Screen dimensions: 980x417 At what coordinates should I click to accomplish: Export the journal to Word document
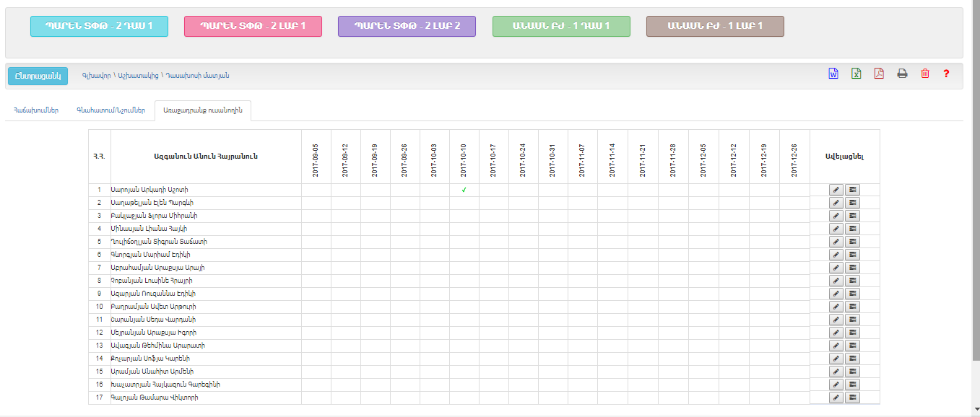click(833, 74)
